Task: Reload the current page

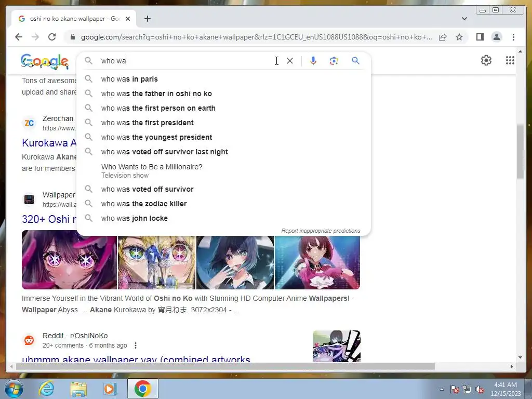Action: click(52, 37)
